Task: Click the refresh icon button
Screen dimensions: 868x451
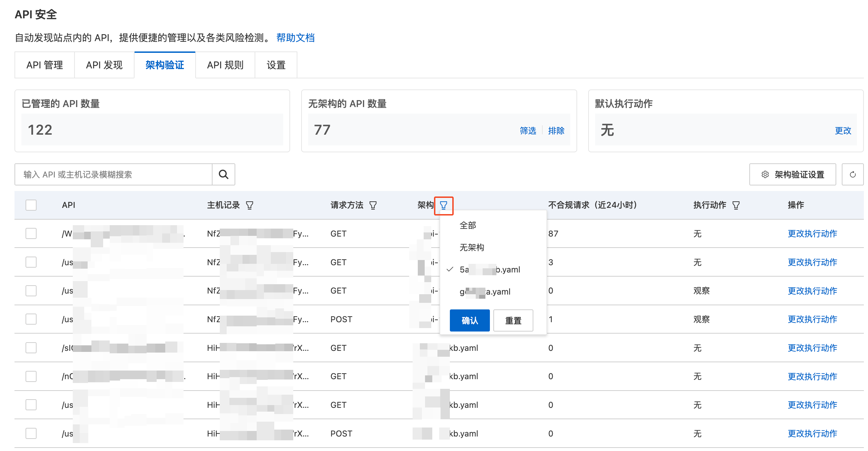Action: point(852,174)
